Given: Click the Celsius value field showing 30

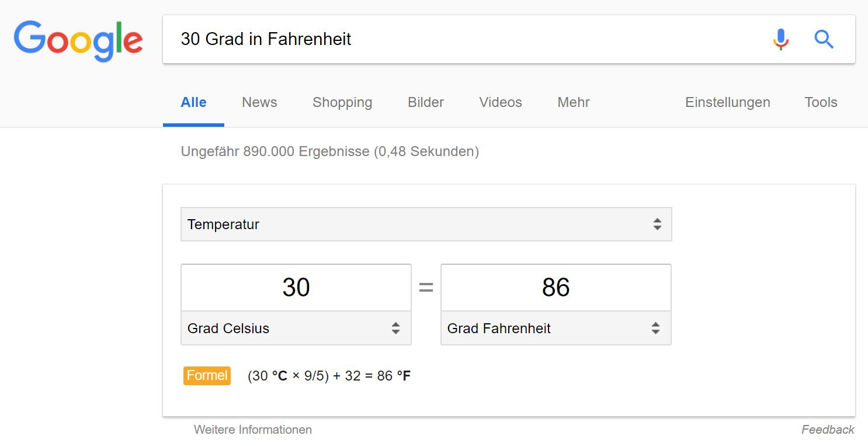Looking at the screenshot, I should pos(296,288).
